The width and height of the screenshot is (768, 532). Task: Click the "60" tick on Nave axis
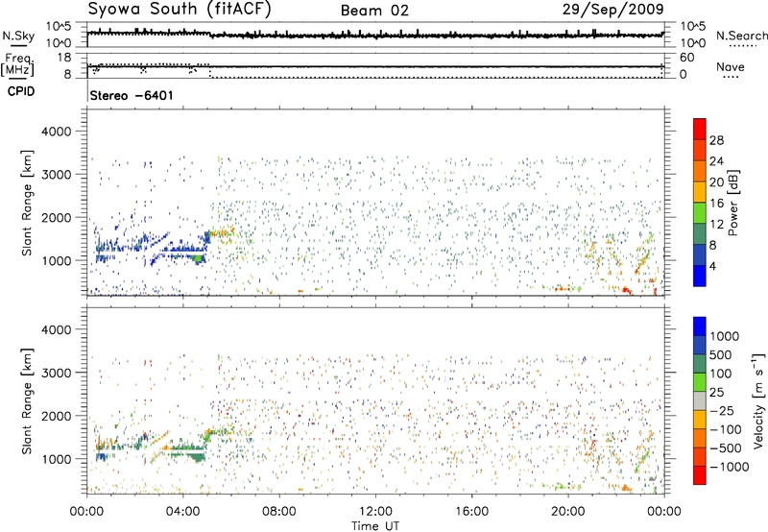686,58
